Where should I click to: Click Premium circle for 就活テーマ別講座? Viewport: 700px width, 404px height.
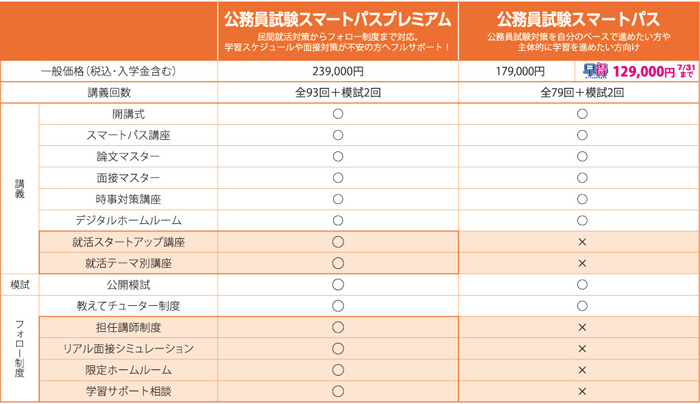338,263
